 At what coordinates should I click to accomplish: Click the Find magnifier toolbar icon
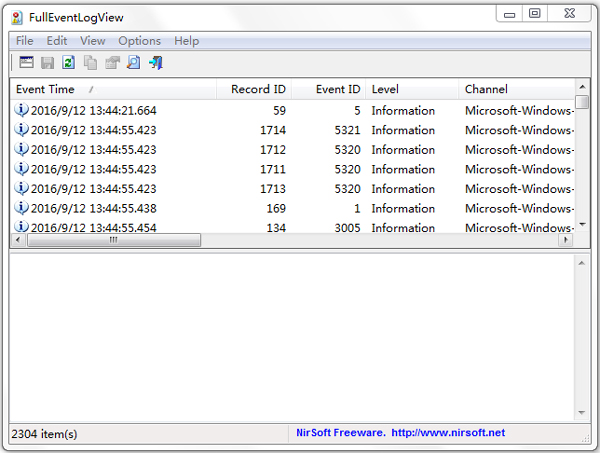tap(133, 63)
